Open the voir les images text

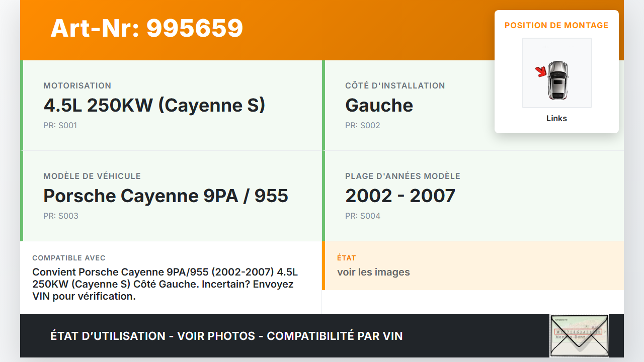(x=373, y=272)
